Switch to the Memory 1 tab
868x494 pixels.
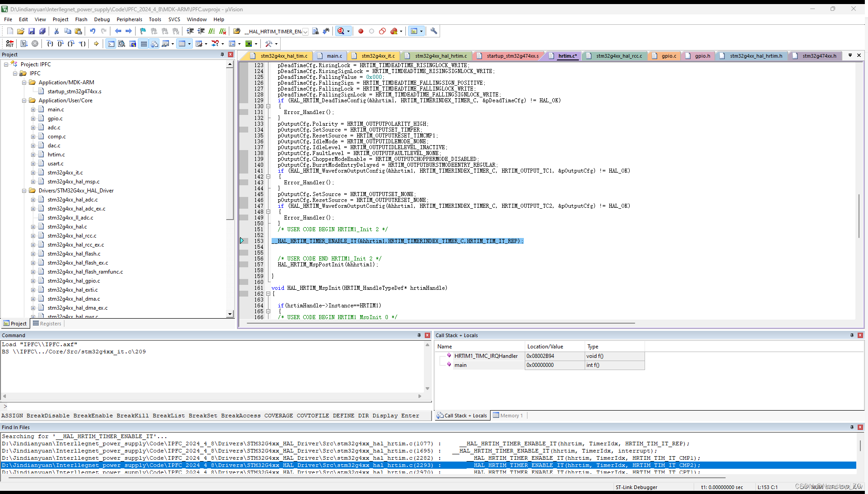tap(508, 416)
